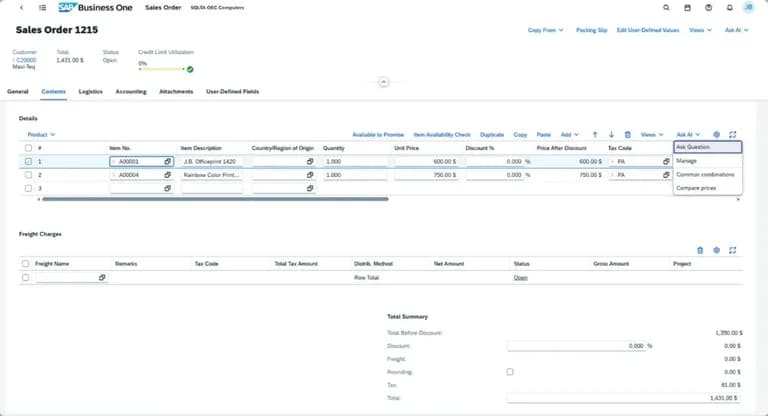Choose Ask Question menu item
The height and width of the screenshot is (416, 768).
708,147
